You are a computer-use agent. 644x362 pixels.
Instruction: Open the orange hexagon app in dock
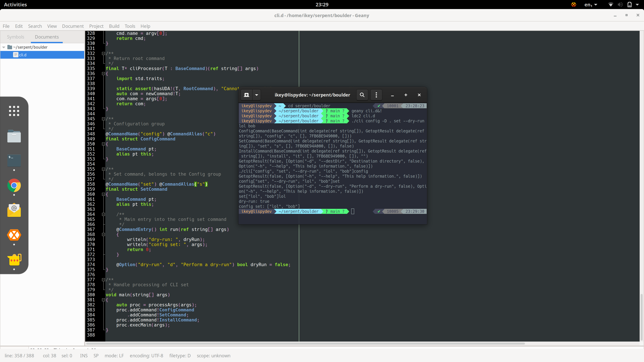pos(14,235)
